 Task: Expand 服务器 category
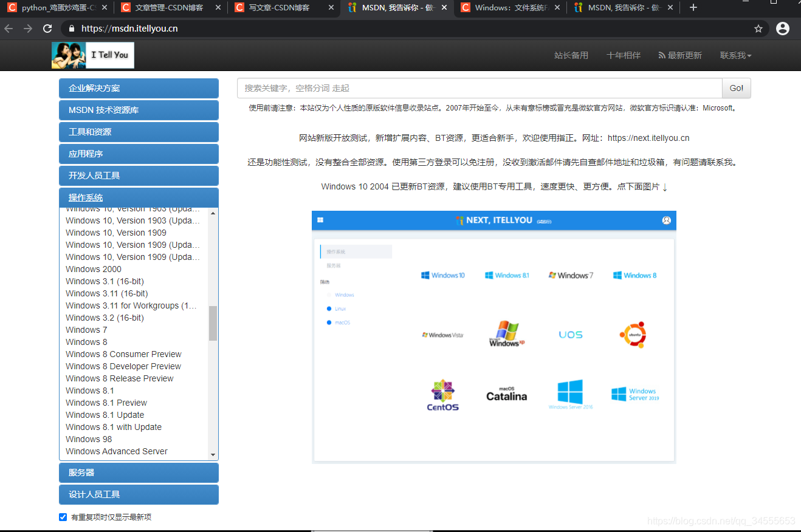139,472
